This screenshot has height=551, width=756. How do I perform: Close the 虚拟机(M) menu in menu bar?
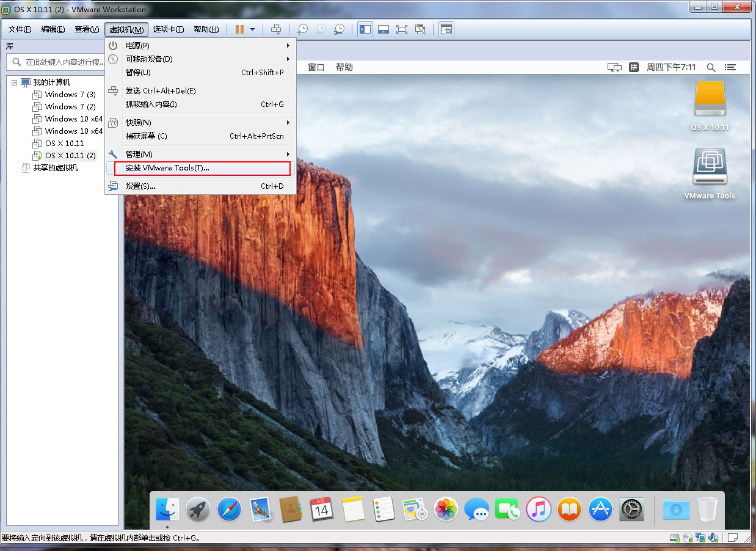126,29
